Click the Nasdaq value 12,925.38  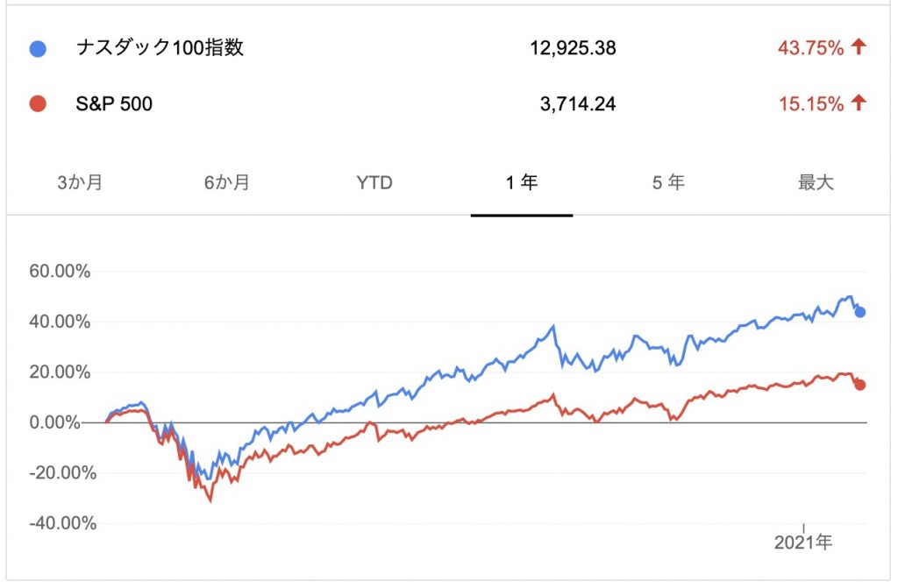[x=573, y=48]
